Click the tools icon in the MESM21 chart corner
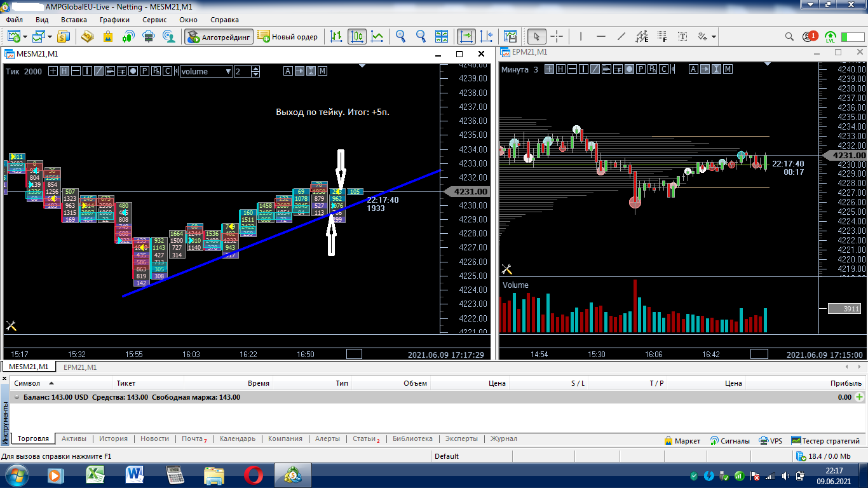868x488 pixels. click(11, 326)
